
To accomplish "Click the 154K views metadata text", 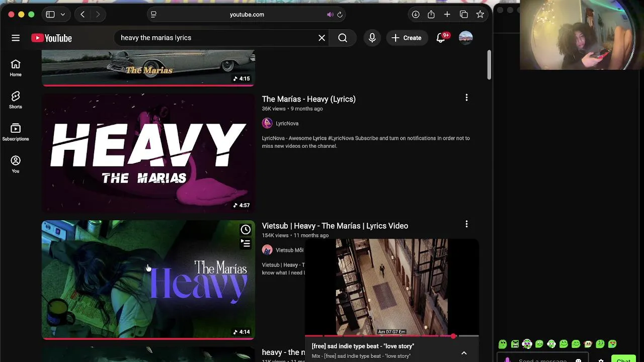I will pos(275,235).
